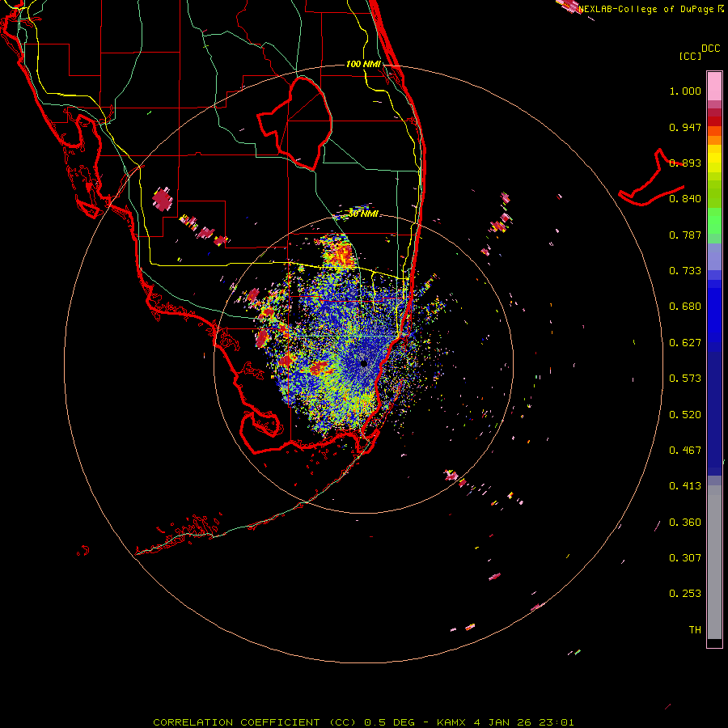Click the 0.253 legend value
This screenshot has width=728, height=728.
685,594
